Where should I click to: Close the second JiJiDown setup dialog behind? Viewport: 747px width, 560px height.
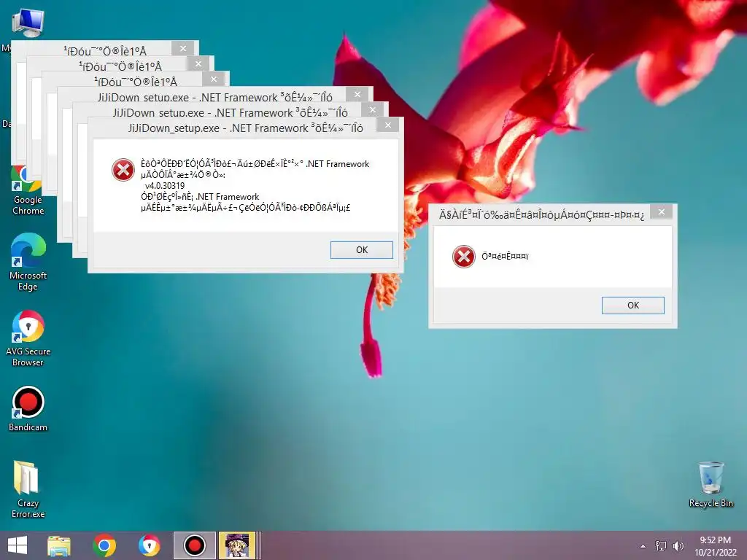373,110
